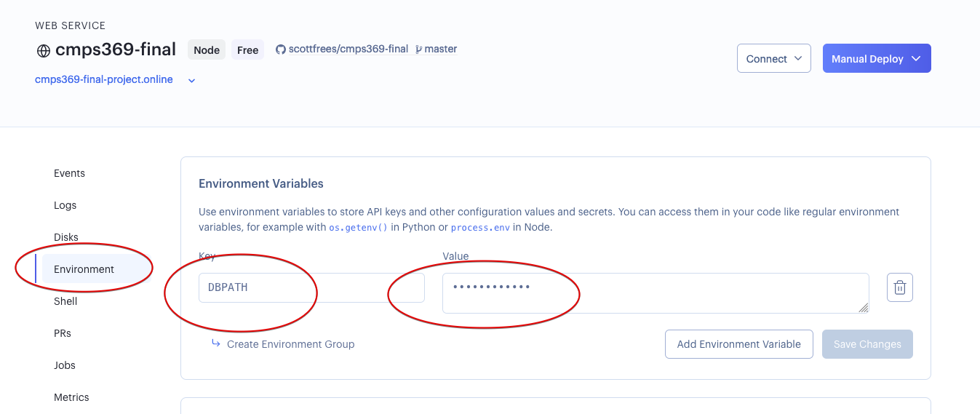Select Disks in the sidebar

(x=65, y=237)
